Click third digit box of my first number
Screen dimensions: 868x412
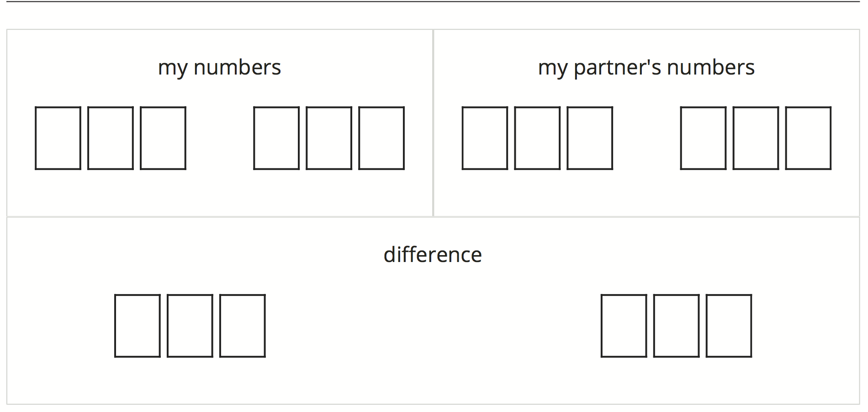(163, 138)
